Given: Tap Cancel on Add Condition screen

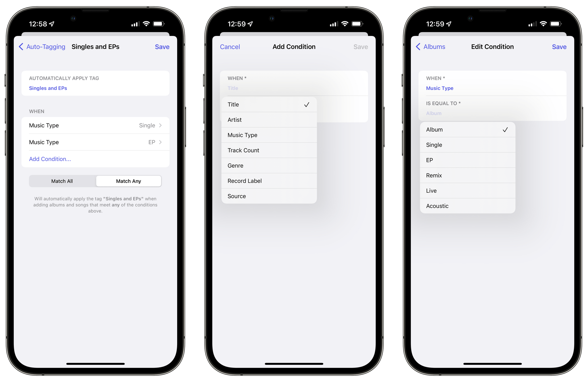Looking at the screenshot, I should (x=230, y=46).
